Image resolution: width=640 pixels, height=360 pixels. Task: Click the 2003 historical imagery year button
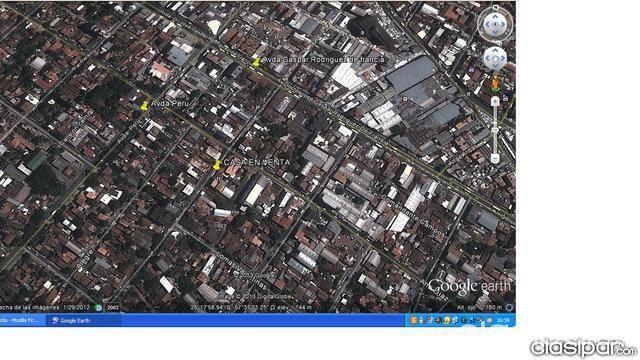click(113, 307)
